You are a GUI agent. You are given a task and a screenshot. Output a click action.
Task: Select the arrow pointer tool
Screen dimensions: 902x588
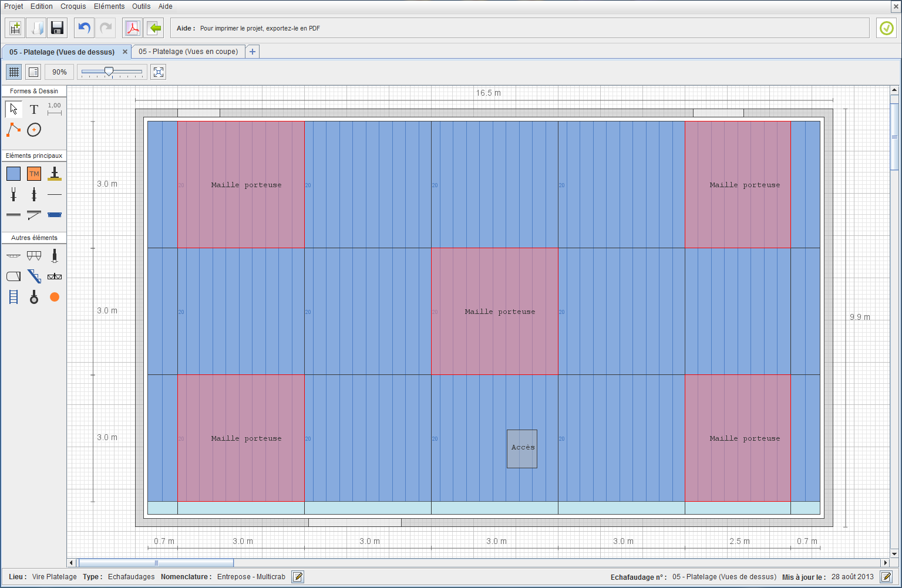[x=14, y=109]
